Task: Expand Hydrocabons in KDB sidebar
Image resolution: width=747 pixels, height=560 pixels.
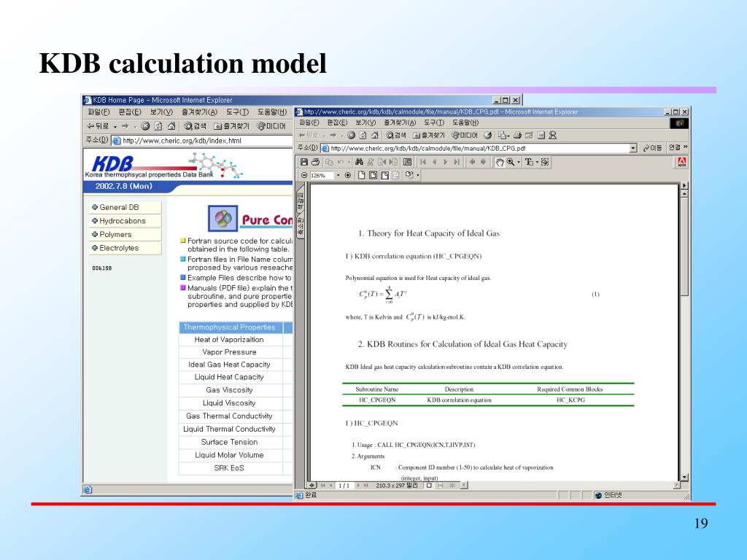Action: click(125, 221)
